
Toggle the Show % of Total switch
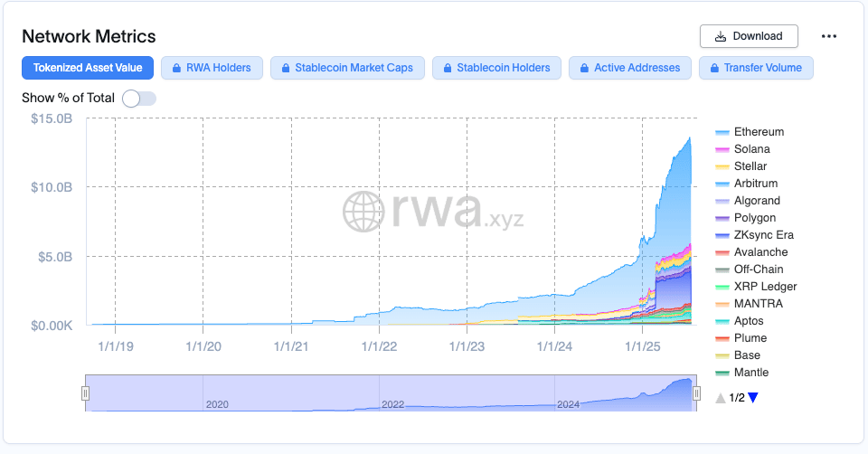(139, 99)
